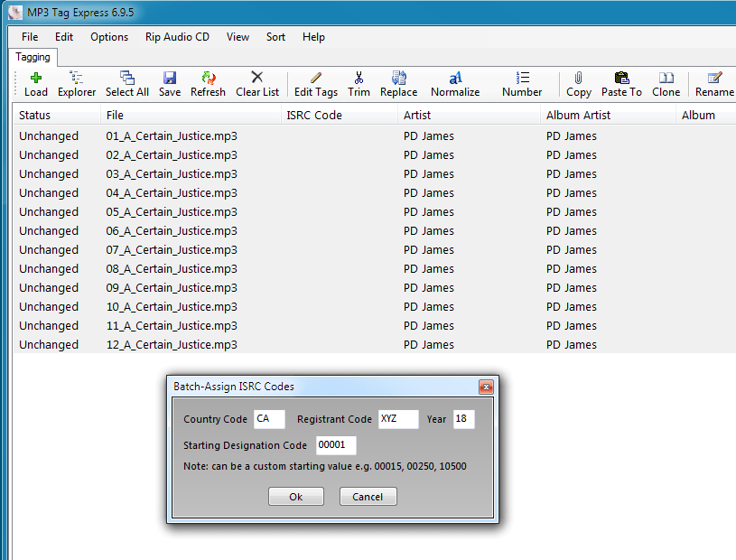
Task: Clear the current file list
Action: click(x=256, y=83)
